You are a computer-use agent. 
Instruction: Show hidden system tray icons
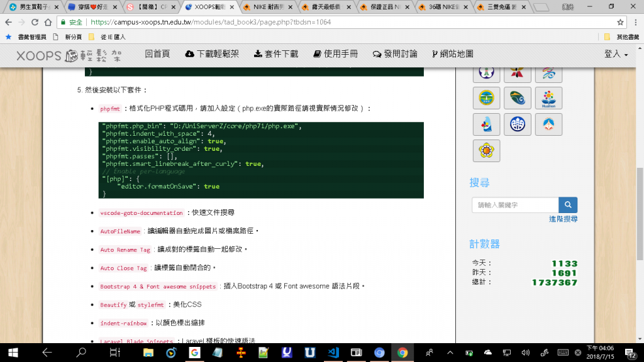(x=450, y=353)
